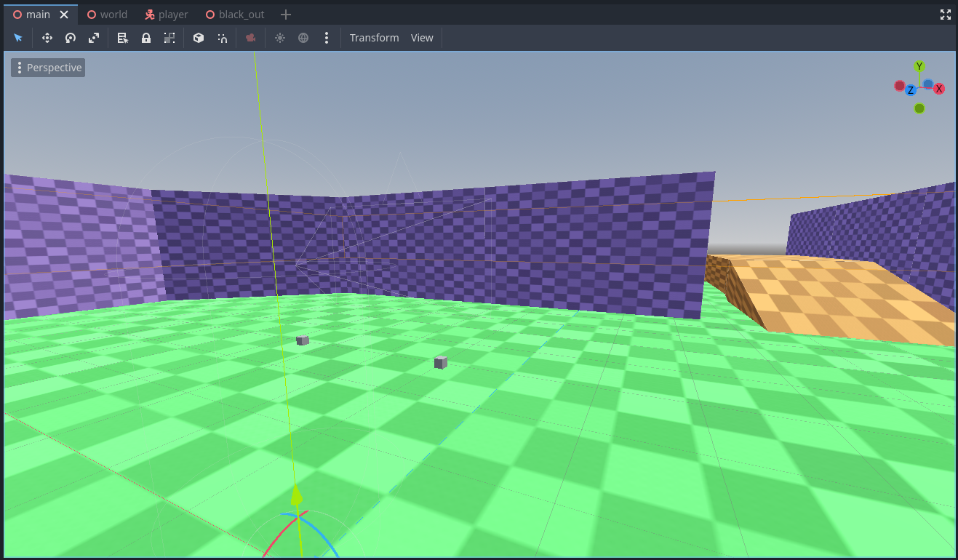This screenshot has width=958, height=560.
Task: Activate Move Mode in the toolbar
Action: (47, 37)
